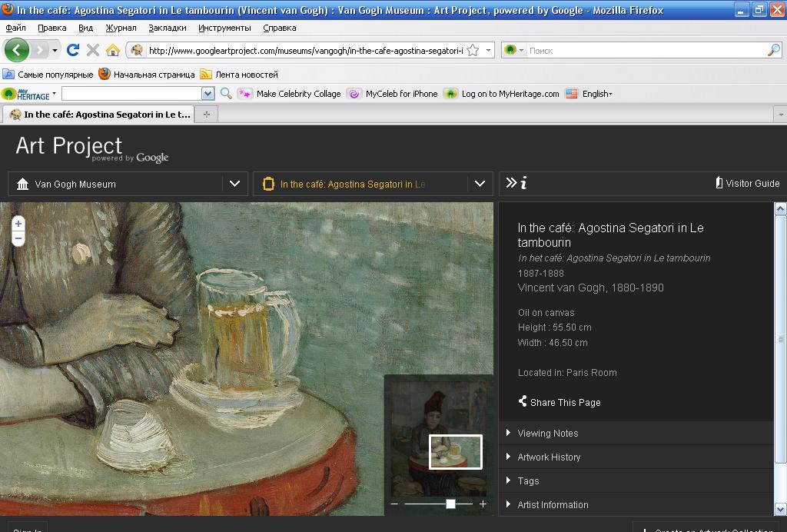Click the info panel toggle icon
Image resolution: width=787 pixels, height=532 pixels.
515,183
